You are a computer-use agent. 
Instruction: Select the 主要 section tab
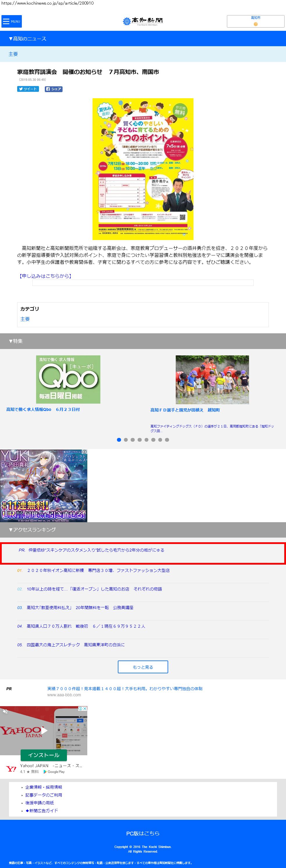(13, 54)
